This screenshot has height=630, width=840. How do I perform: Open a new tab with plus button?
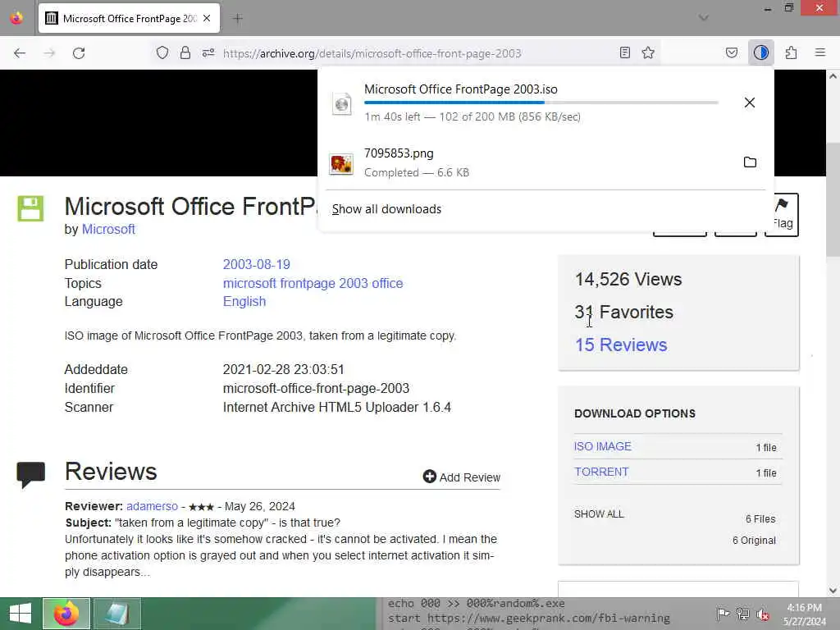pos(237,19)
